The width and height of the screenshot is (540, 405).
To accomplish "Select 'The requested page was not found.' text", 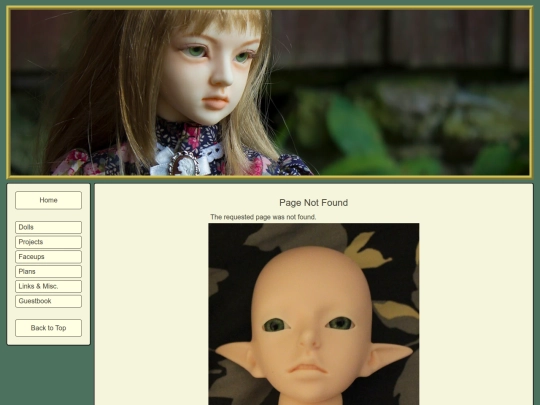I will [263, 217].
